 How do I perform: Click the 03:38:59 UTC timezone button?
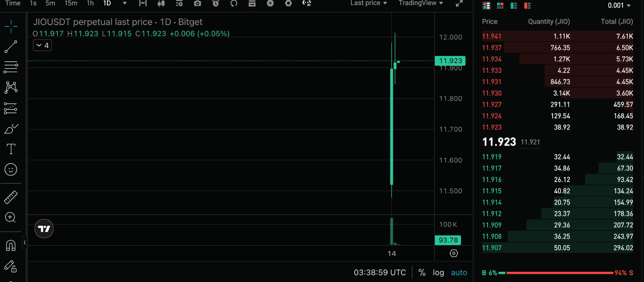coord(380,273)
